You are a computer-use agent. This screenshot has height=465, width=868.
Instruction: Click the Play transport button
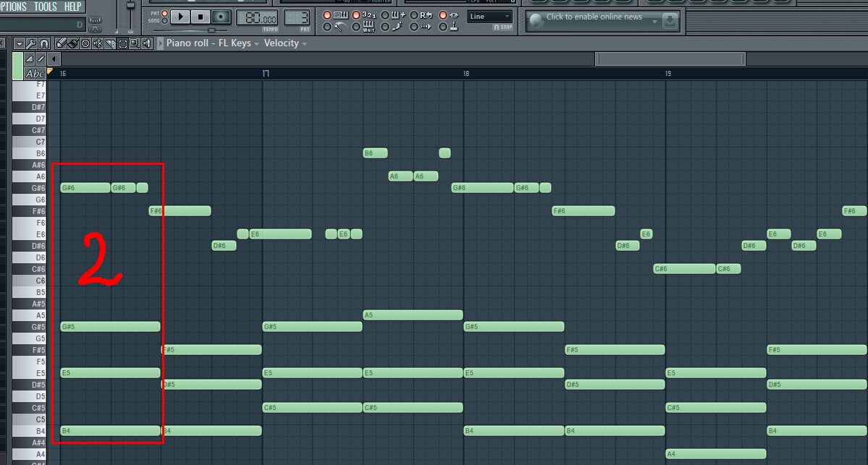180,17
